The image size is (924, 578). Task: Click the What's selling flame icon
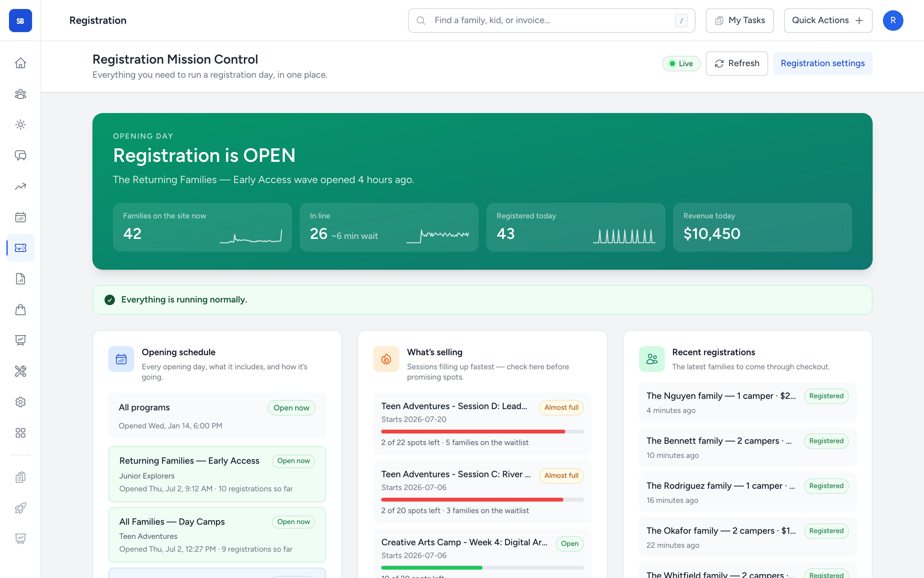386,359
